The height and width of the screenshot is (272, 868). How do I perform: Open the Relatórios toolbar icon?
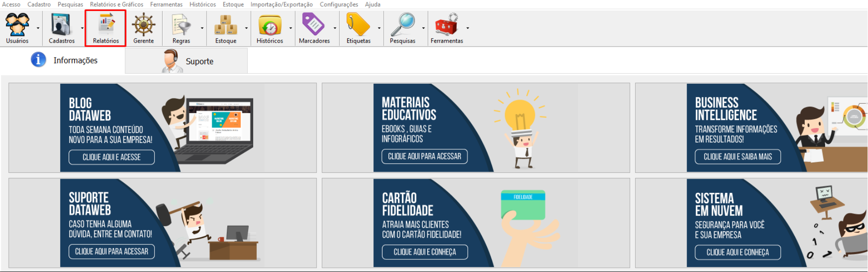(106, 25)
